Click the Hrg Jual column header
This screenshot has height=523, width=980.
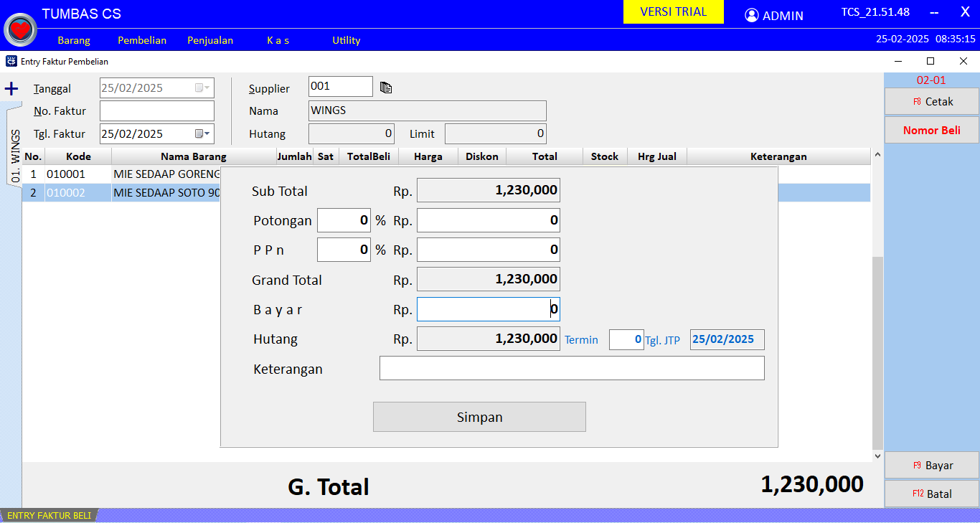click(657, 156)
